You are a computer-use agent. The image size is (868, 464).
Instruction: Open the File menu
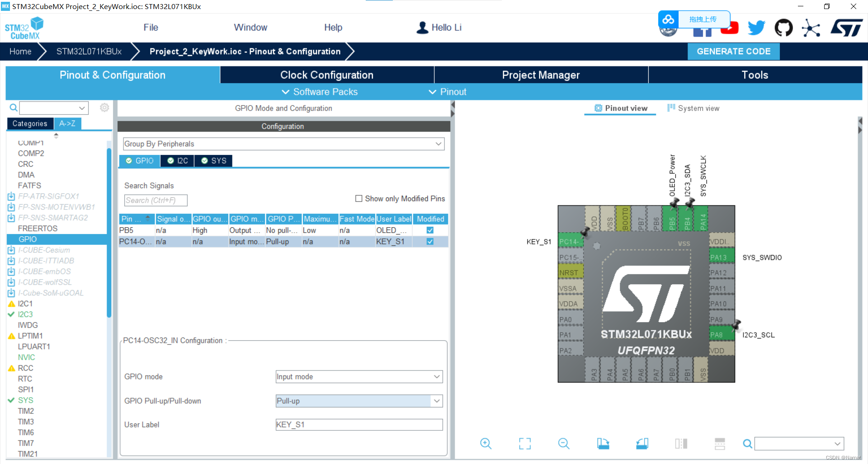151,28
